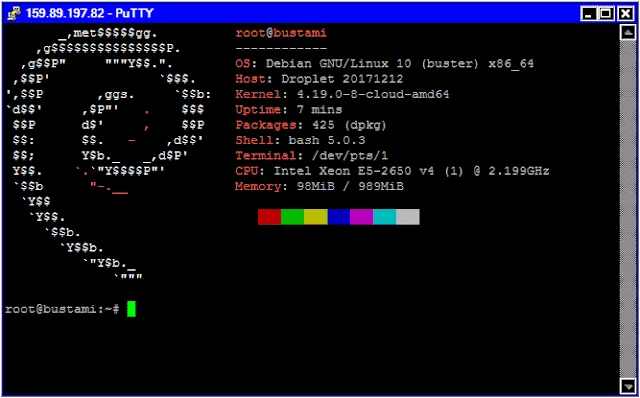Click the Shell line bash 5.0.3
Screen dimensions: 640x398
300,140
